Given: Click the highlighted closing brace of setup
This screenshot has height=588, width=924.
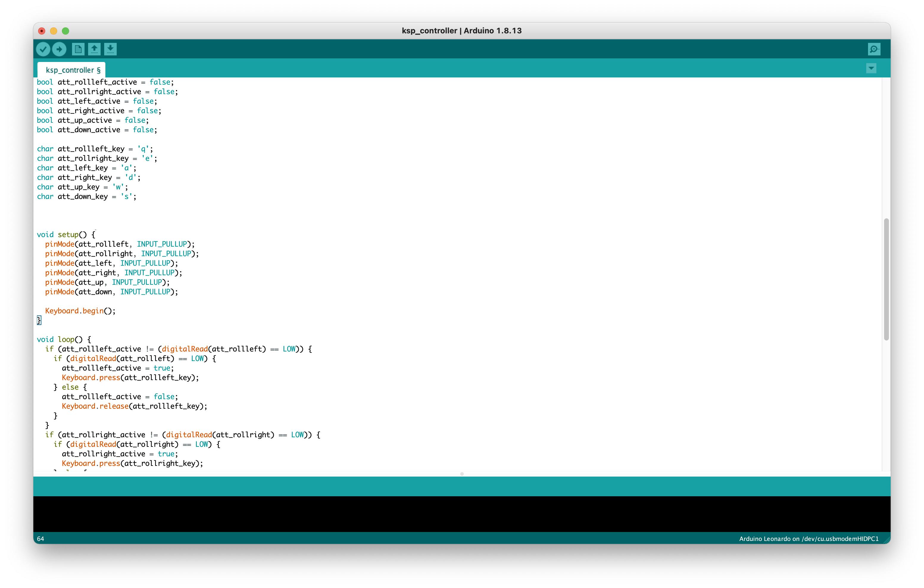Looking at the screenshot, I should click(39, 320).
